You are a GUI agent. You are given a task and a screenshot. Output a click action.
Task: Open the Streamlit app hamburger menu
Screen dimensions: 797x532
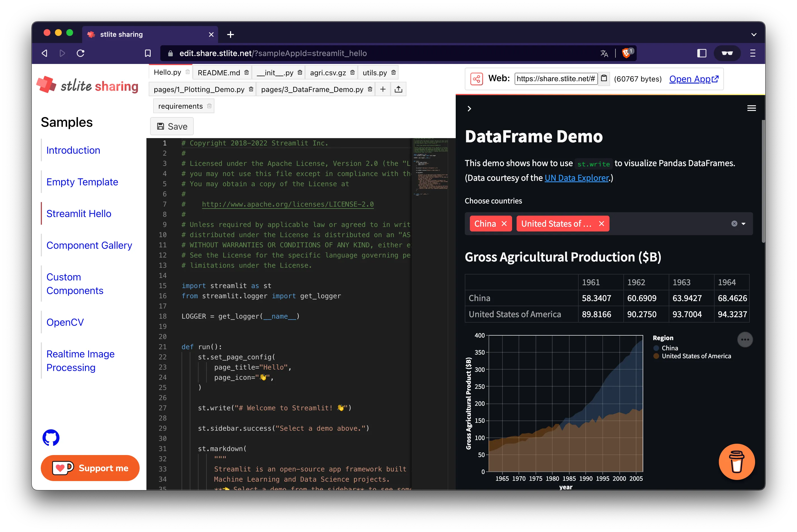click(751, 108)
